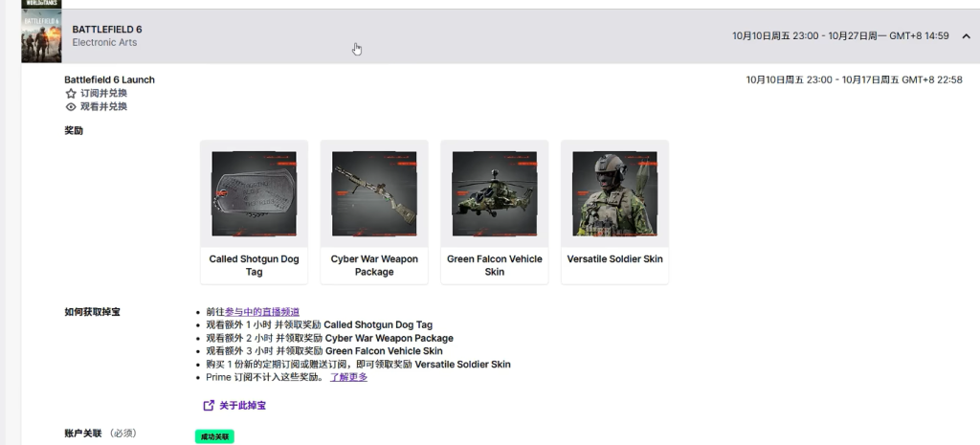Click the campaign date range in header
Screen dimensions: 980x445
840,36
